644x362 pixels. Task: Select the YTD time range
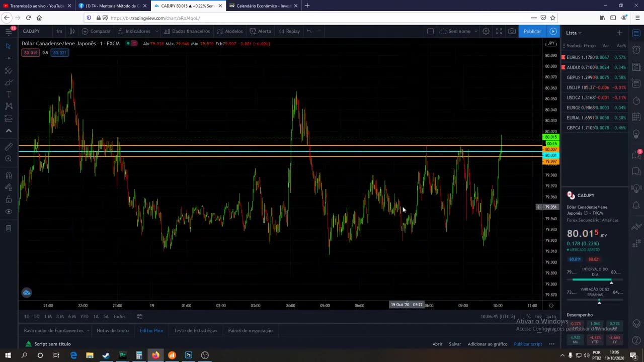(84, 316)
